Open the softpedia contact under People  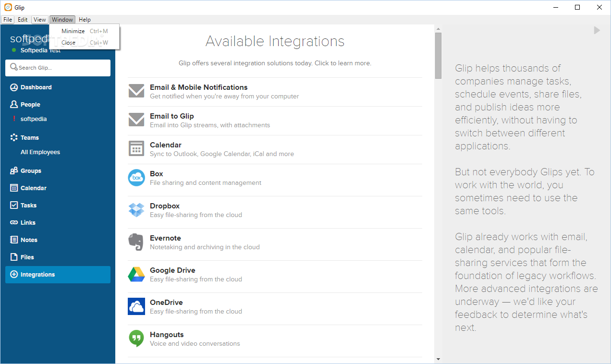point(34,119)
